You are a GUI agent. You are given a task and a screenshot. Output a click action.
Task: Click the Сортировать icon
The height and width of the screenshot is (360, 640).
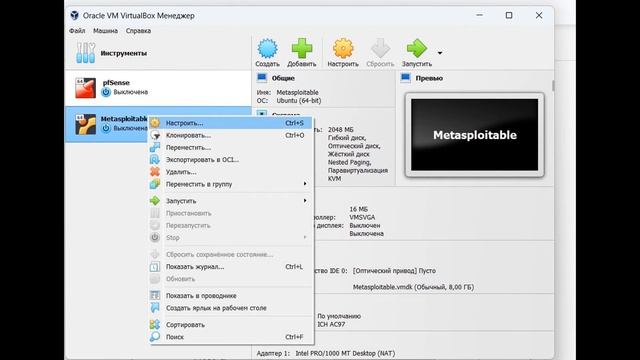(x=155, y=324)
